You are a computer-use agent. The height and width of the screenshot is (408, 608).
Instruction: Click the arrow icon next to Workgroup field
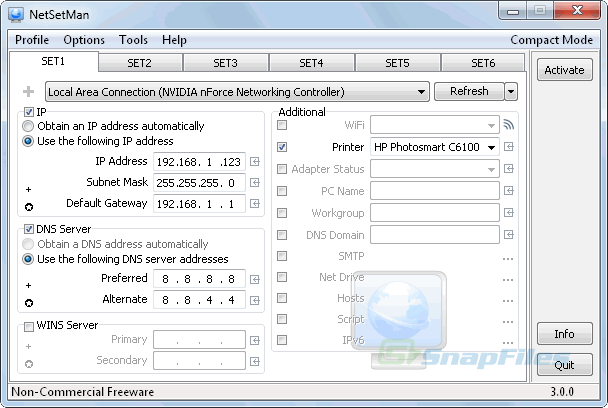click(508, 213)
